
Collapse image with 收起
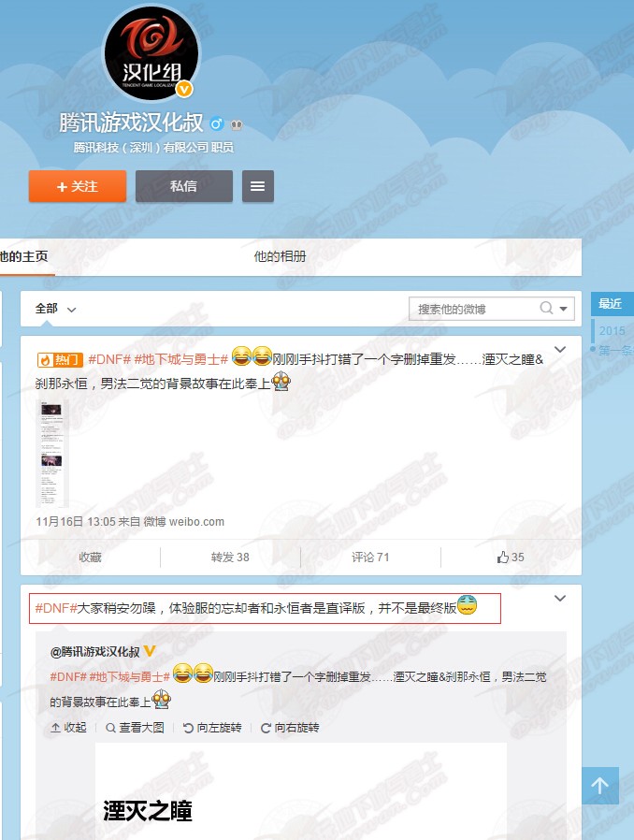68,728
